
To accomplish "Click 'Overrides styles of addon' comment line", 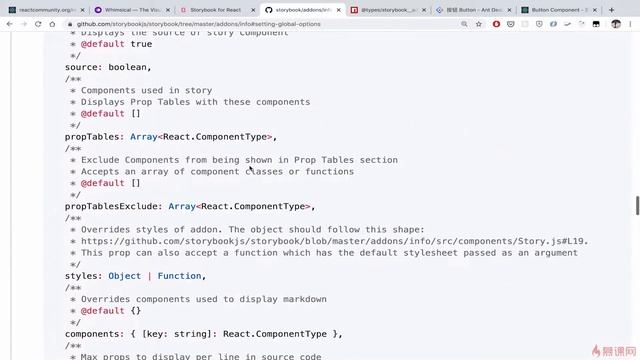I will (253, 229).
